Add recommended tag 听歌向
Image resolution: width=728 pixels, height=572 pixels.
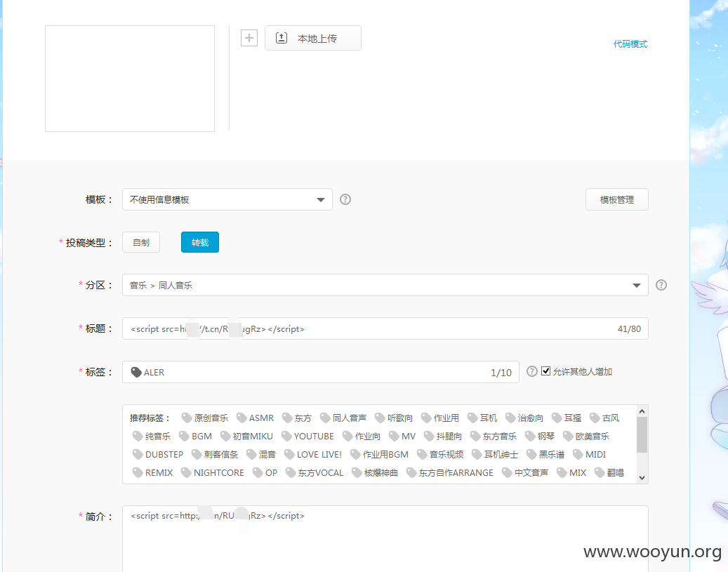point(394,418)
